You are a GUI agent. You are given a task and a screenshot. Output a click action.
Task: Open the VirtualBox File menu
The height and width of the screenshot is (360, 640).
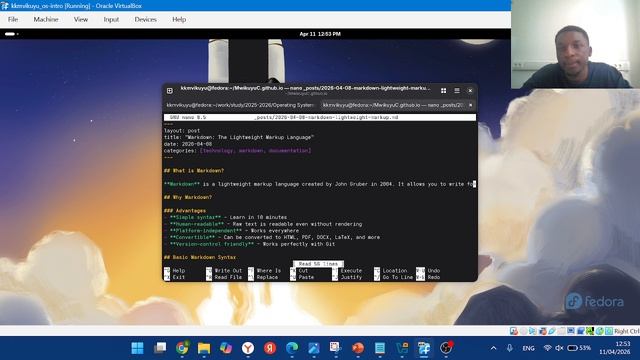coord(13,19)
